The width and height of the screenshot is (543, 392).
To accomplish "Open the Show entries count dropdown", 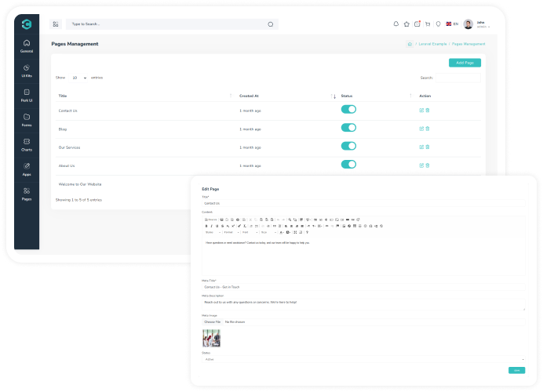I will point(79,78).
